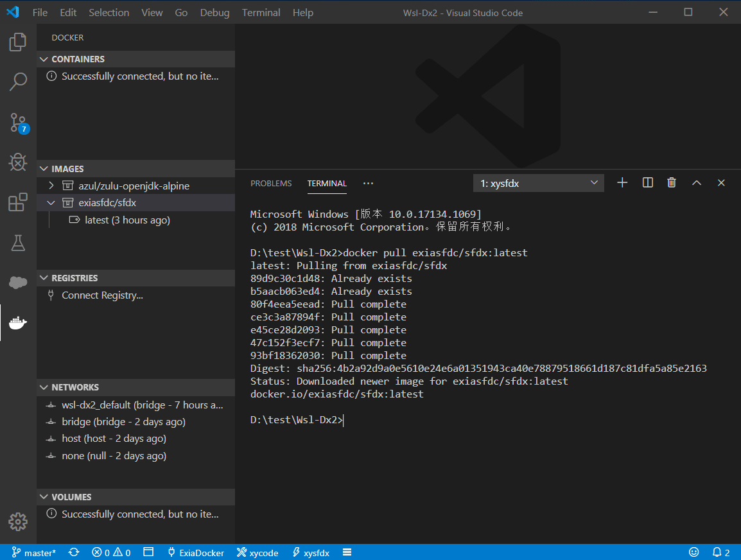This screenshot has height=560, width=741.
Task: Maximize the panel with up chevron
Action: pos(697,183)
